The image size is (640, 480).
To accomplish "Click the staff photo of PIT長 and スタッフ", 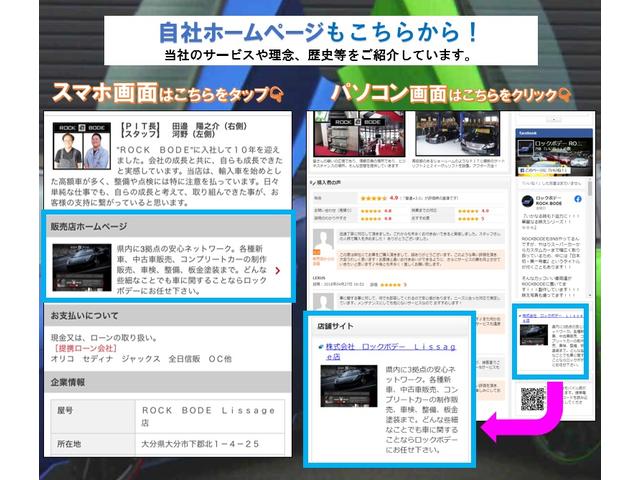I will click(x=82, y=146).
